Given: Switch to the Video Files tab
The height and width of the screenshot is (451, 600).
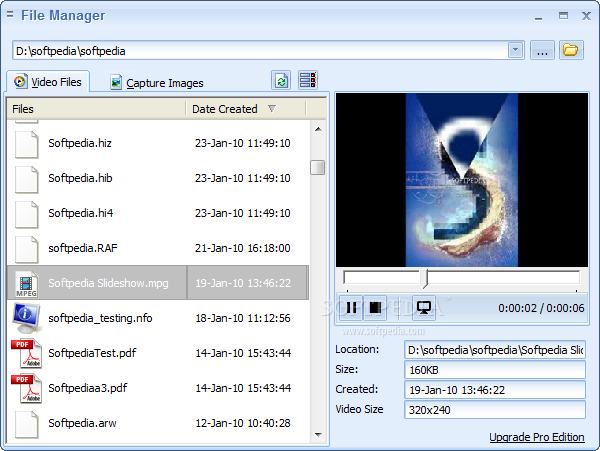Looking at the screenshot, I should (x=48, y=82).
